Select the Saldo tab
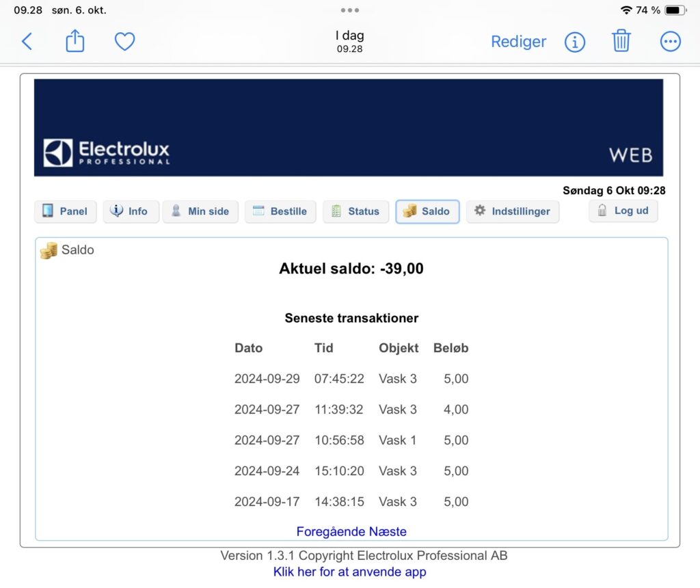Viewport: 700px width, 588px height. point(427,211)
